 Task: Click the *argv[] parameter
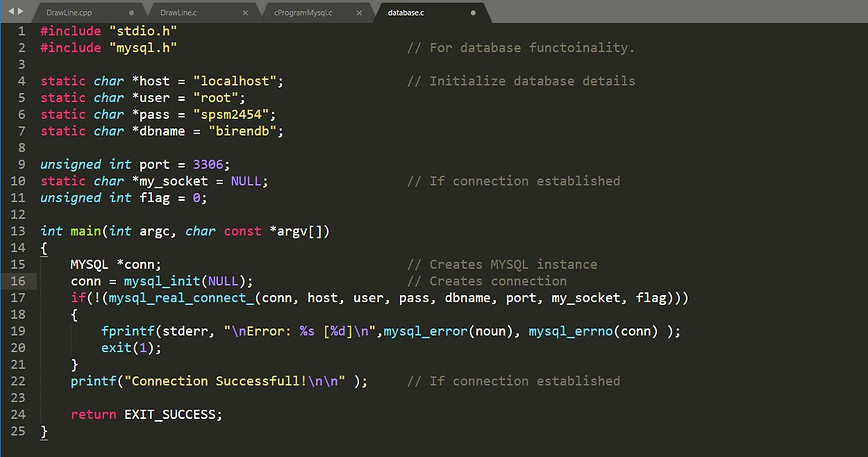pyautogui.click(x=297, y=231)
